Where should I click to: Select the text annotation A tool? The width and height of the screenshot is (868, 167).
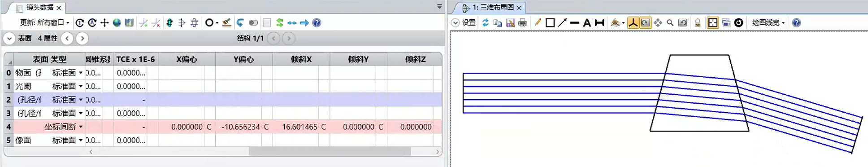[587, 22]
